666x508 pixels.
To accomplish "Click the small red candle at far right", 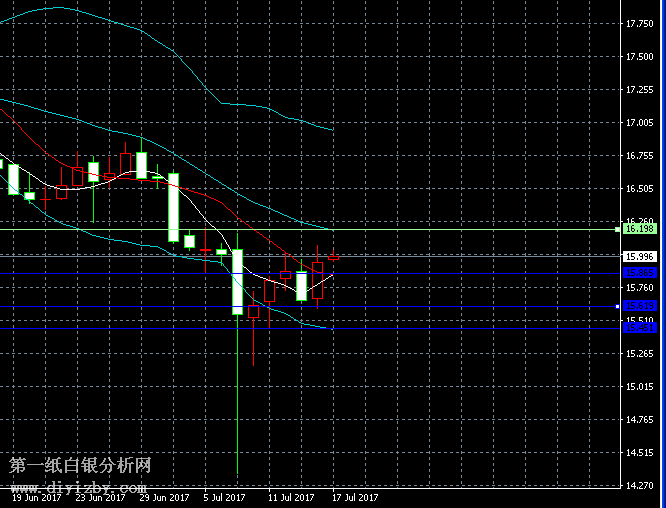I will pos(333,258).
